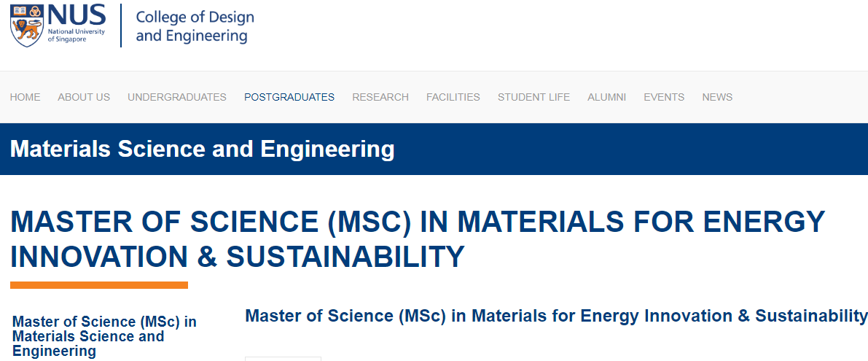
Task: Click the large NUS wordmark letters
Action: [x=77, y=15]
